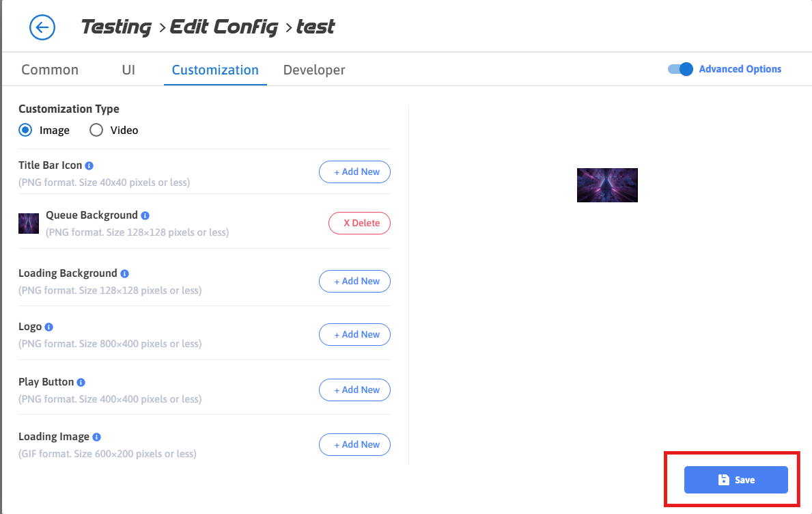Go to the Developer tab
This screenshot has height=514, width=812.
click(314, 70)
